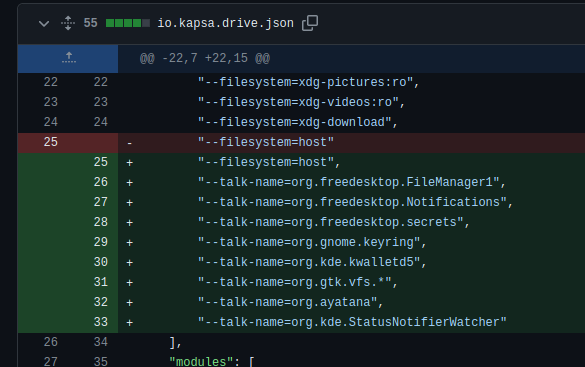Click the 55 changes count

tap(90, 23)
